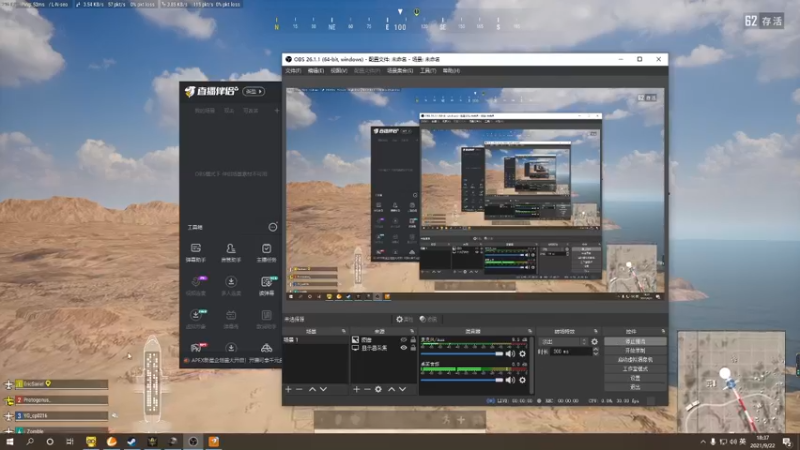Pop out the 来源 dock panel

(x=412, y=331)
